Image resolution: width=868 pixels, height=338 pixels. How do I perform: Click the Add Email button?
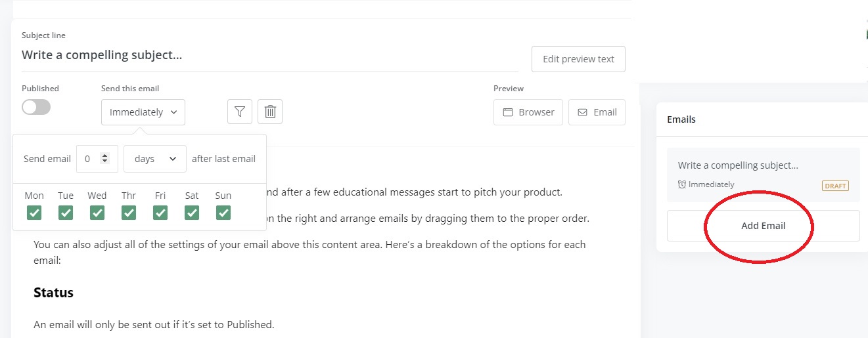(763, 226)
